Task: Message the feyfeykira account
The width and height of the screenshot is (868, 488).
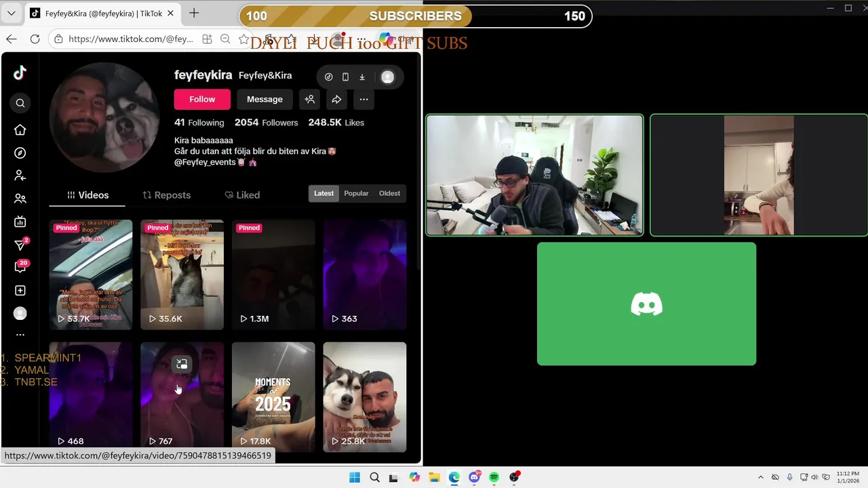Action: click(264, 99)
